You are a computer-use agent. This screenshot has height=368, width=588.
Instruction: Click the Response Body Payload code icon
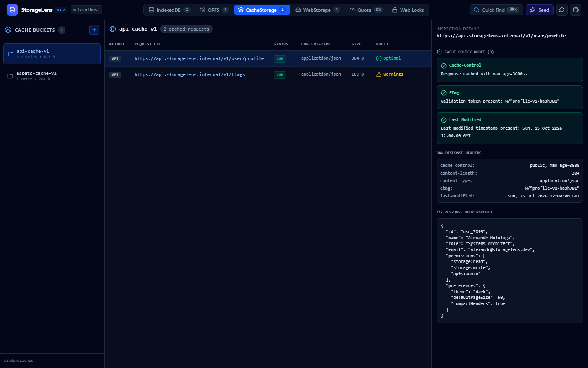coord(439,212)
